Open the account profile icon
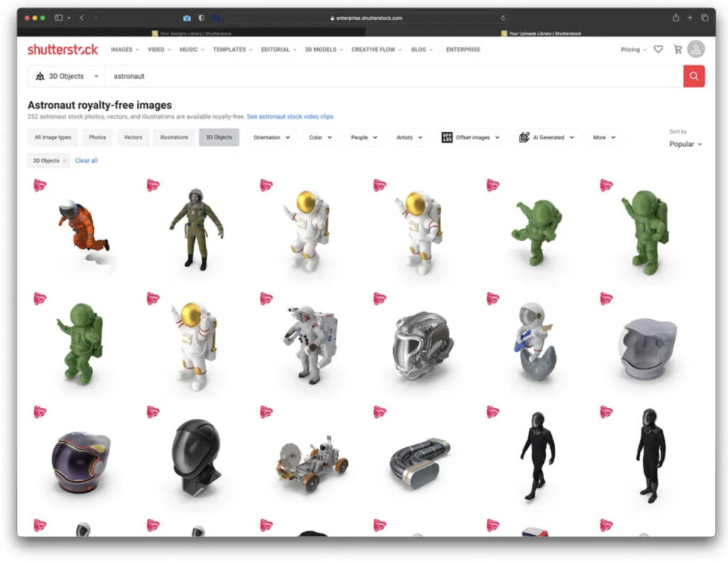 pos(695,49)
